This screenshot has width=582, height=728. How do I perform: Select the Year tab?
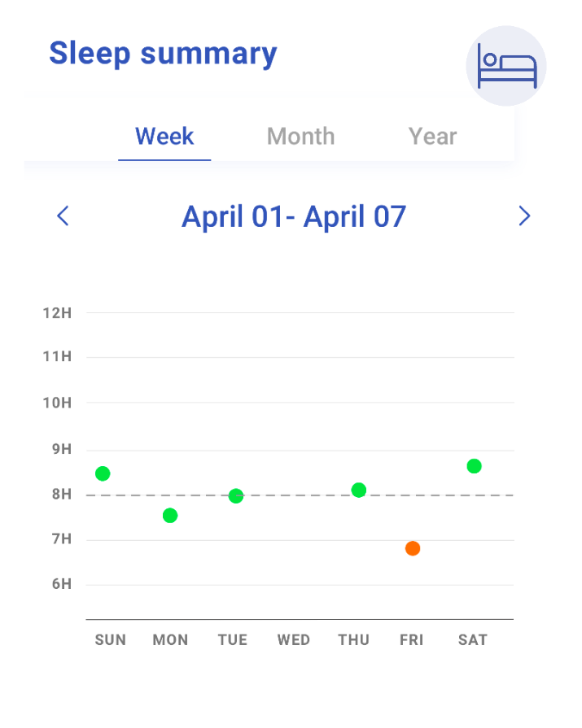(432, 137)
